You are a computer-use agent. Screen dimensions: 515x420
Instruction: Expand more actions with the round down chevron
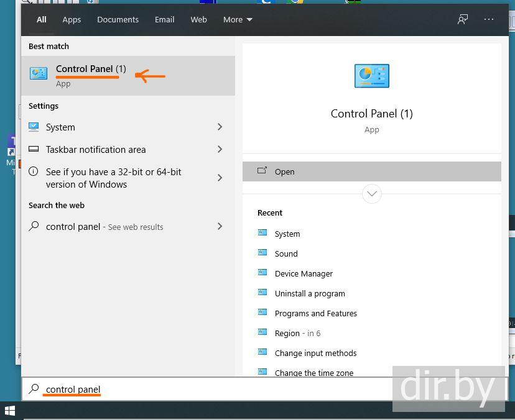(x=371, y=194)
